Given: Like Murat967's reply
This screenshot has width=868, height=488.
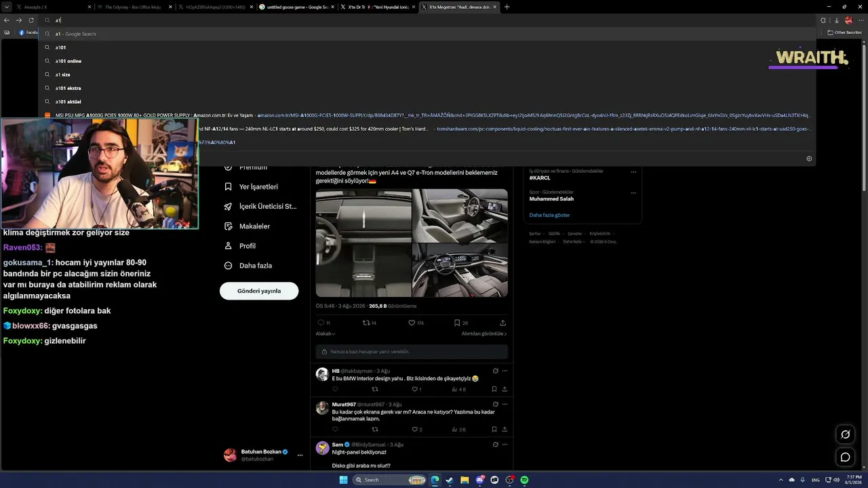Looking at the screenshot, I should (x=414, y=429).
